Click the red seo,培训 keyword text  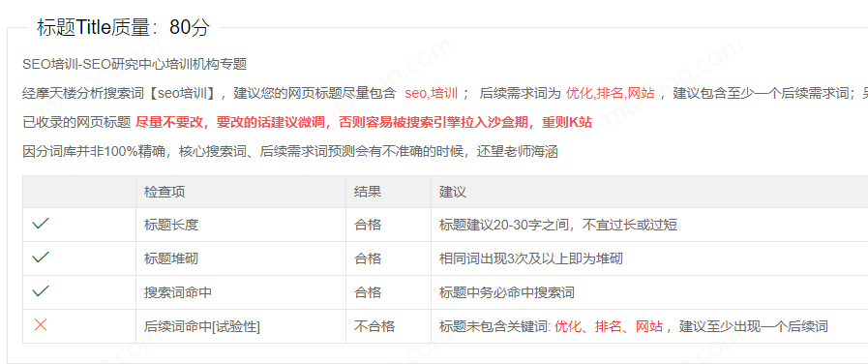(x=432, y=93)
